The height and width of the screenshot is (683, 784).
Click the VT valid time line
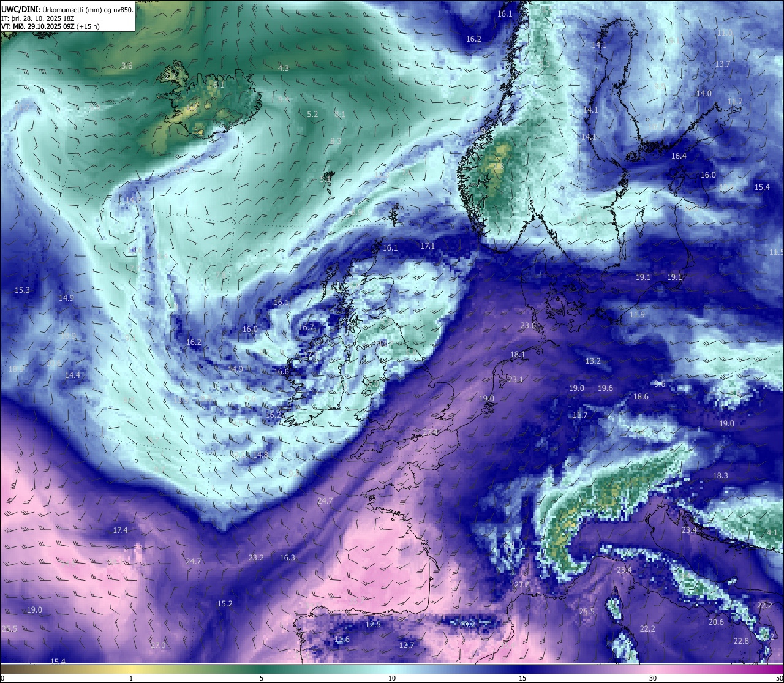coord(50,26)
